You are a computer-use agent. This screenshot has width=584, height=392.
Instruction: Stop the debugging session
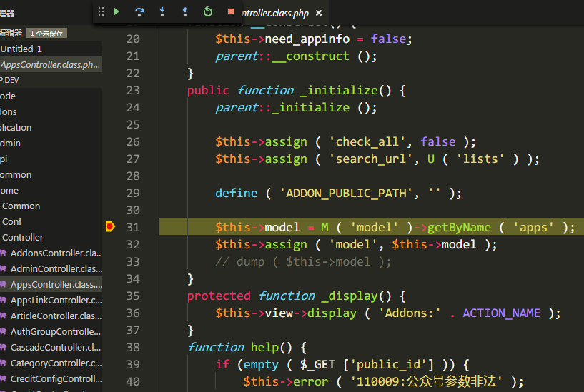click(231, 11)
